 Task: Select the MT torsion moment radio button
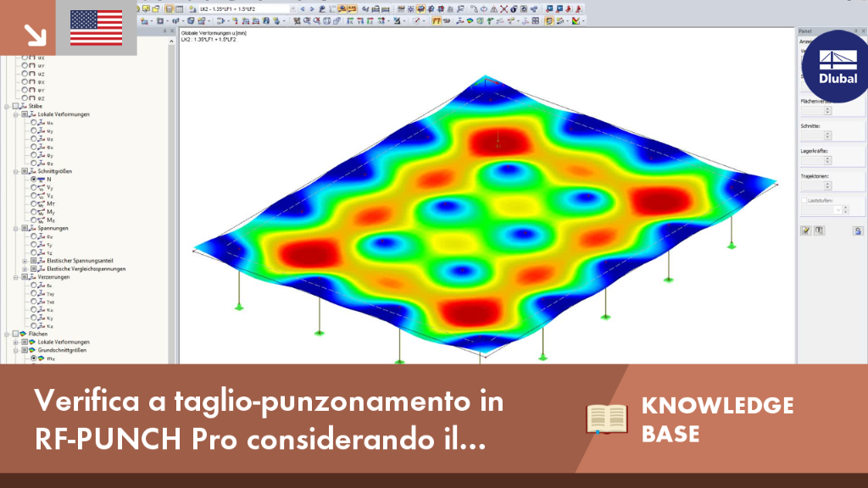tap(34, 203)
